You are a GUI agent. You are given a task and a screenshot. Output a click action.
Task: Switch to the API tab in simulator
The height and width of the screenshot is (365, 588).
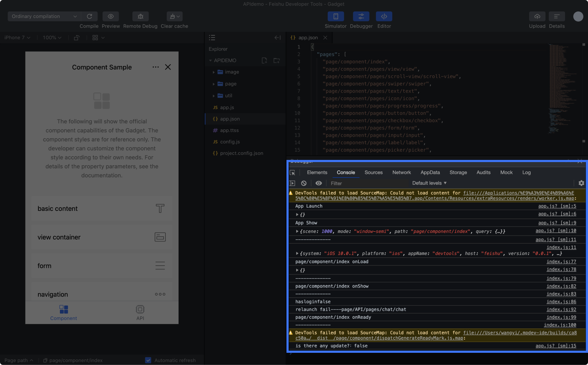click(140, 313)
